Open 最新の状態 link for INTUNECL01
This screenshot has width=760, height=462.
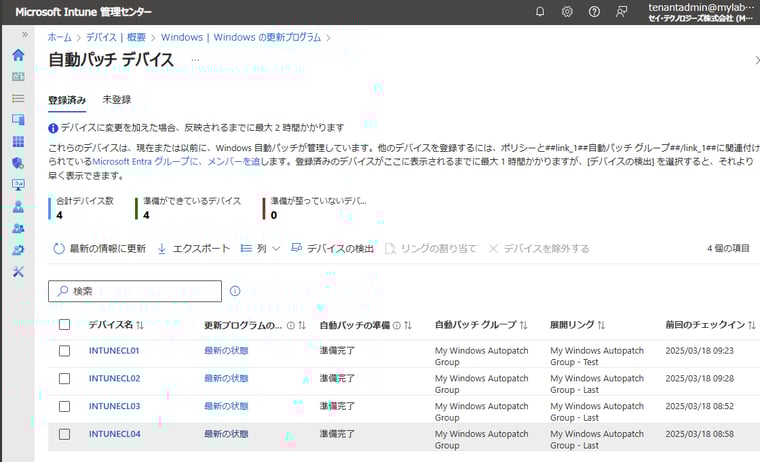tap(226, 350)
